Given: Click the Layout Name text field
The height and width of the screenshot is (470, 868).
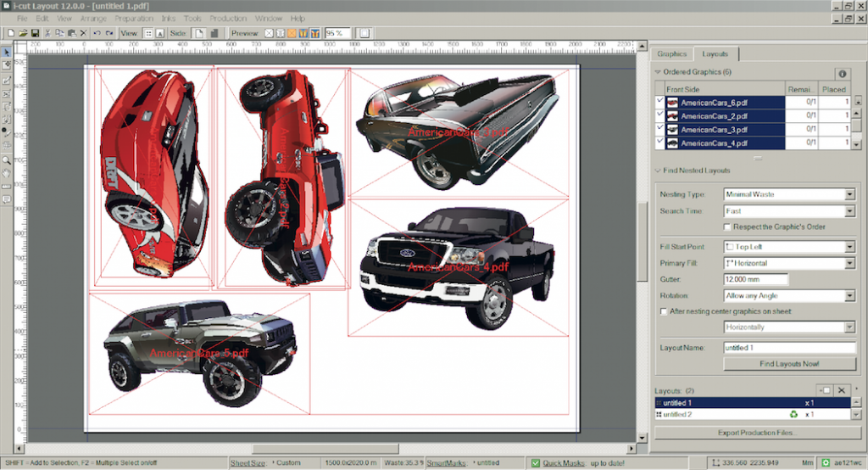Looking at the screenshot, I should 789,348.
